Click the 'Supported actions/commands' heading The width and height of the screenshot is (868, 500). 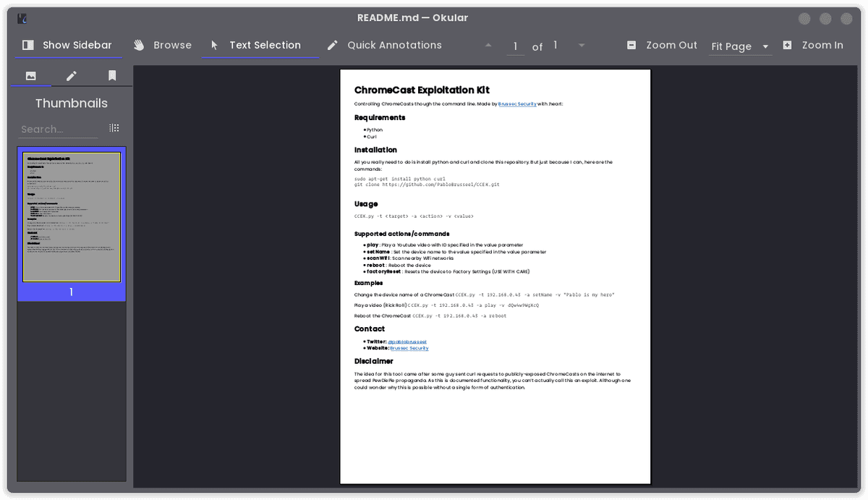coord(401,234)
